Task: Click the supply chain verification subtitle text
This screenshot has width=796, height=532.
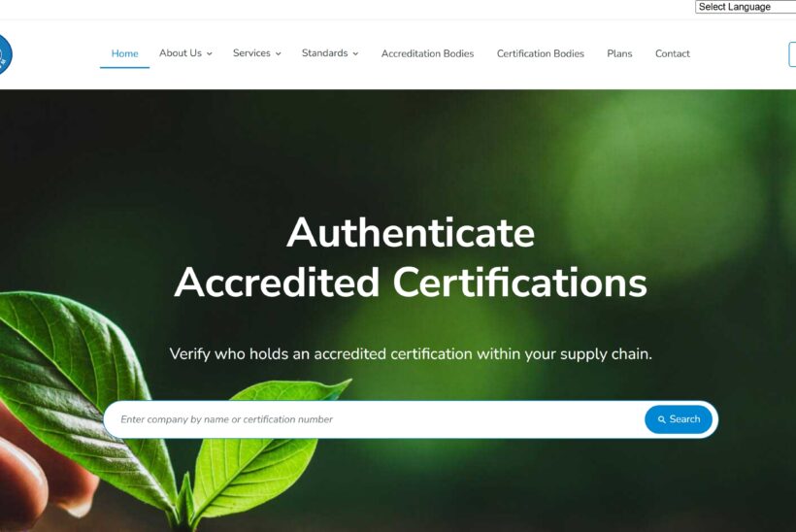Action: pos(411,353)
